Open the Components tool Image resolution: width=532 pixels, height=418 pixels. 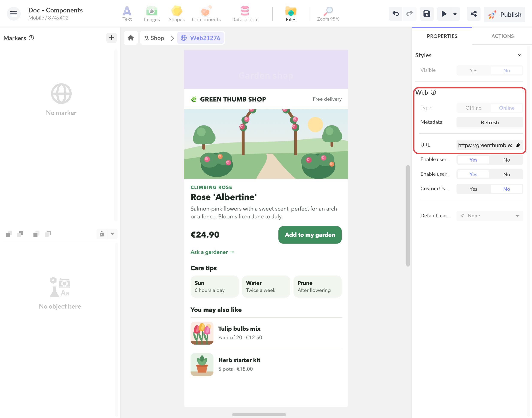206,14
